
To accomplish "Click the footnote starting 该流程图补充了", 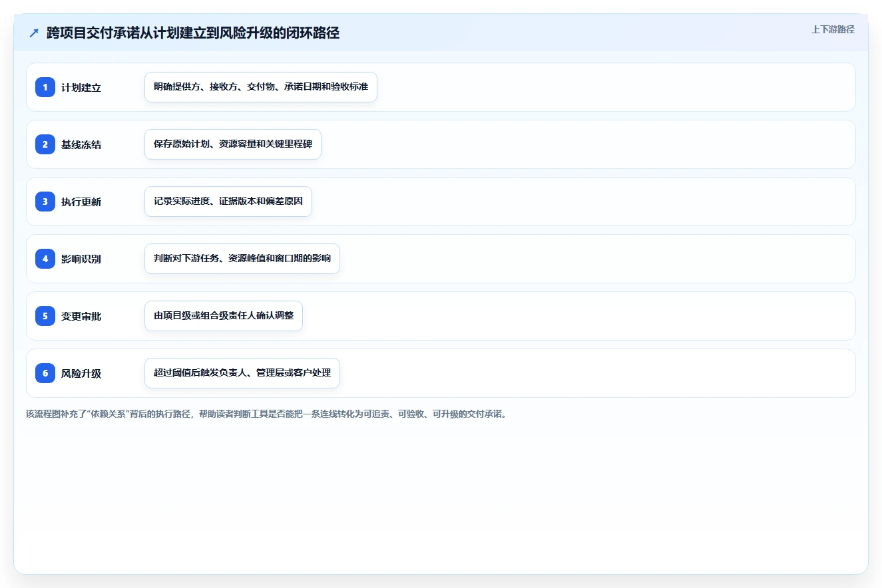I will coord(266,414).
